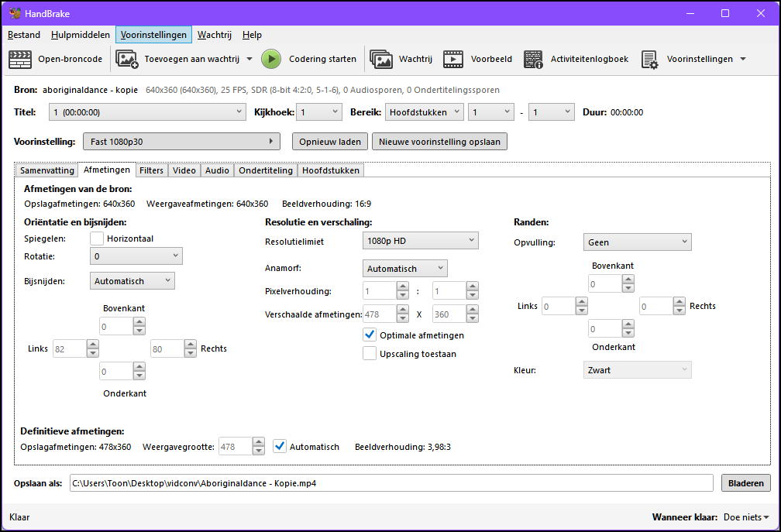The image size is (781, 532).
Task: Schakel Optimale afmetingen uit
Action: pyautogui.click(x=370, y=335)
